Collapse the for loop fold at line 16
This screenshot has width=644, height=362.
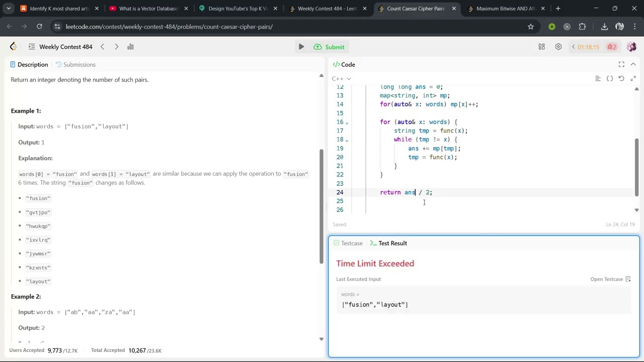[347, 122]
